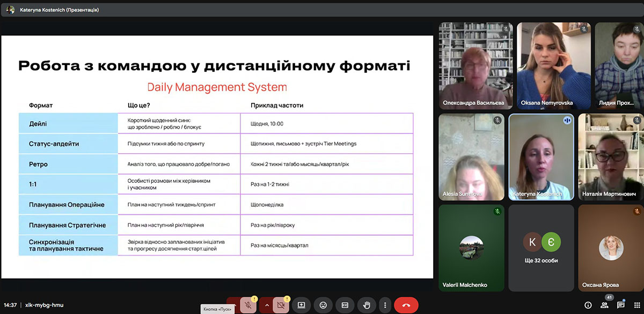Select Valerii Malchenko's participant tile

pyautogui.click(x=471, y=248)
